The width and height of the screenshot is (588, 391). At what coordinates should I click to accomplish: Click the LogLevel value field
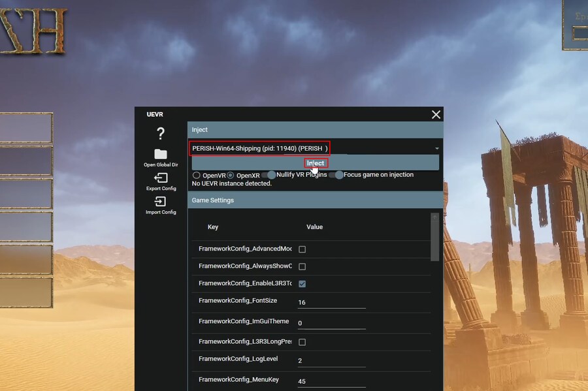point(331,361)
